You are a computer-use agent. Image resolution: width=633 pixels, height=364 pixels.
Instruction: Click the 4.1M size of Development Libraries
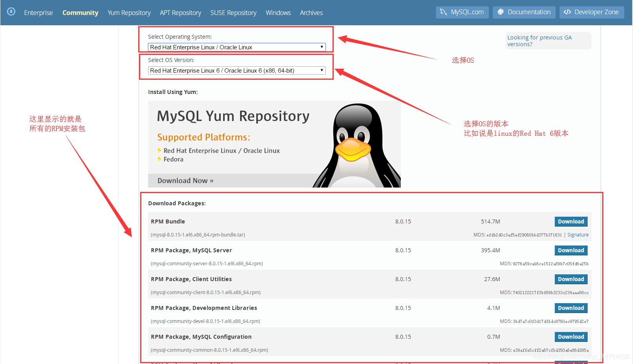click(494, 308)
